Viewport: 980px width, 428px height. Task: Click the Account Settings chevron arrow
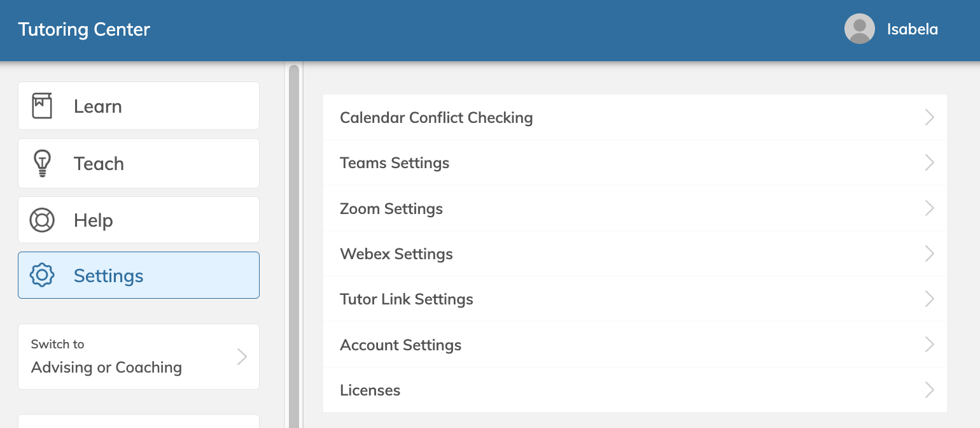[x=929, y=345]
